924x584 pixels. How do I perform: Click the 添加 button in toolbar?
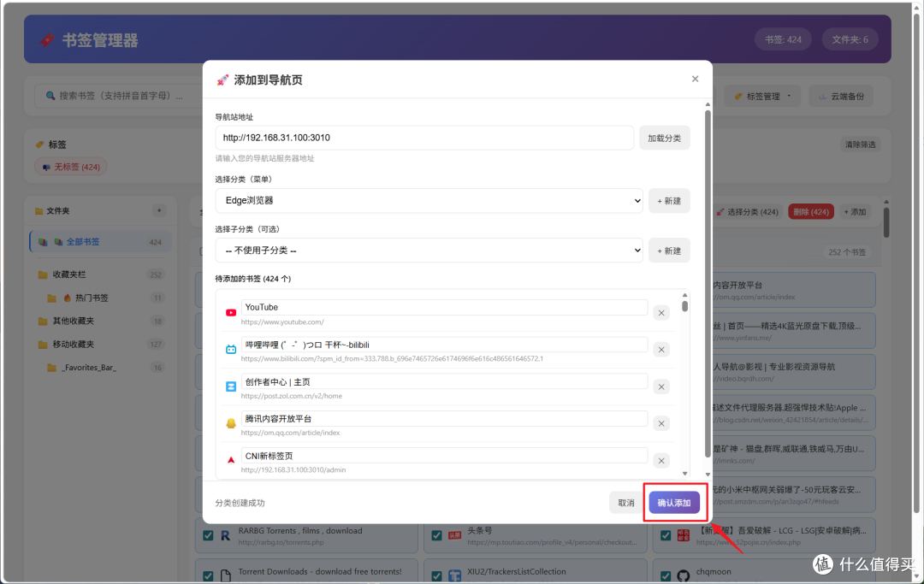coord(855,212)
